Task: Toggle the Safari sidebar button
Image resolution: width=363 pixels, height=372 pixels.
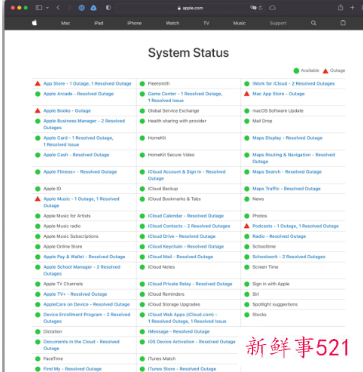Action: [x=39, y=7]
